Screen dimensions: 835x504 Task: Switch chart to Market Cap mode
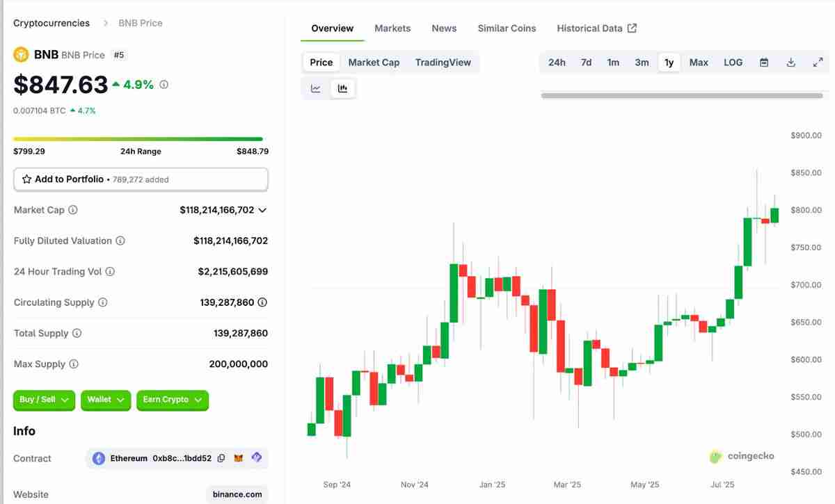pos(374,63)
